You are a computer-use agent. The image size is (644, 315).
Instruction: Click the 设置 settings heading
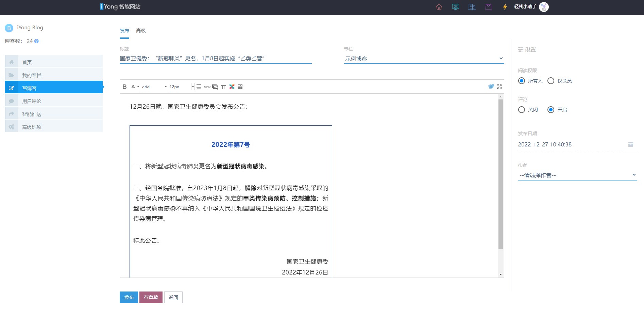[x=527, y=49]
